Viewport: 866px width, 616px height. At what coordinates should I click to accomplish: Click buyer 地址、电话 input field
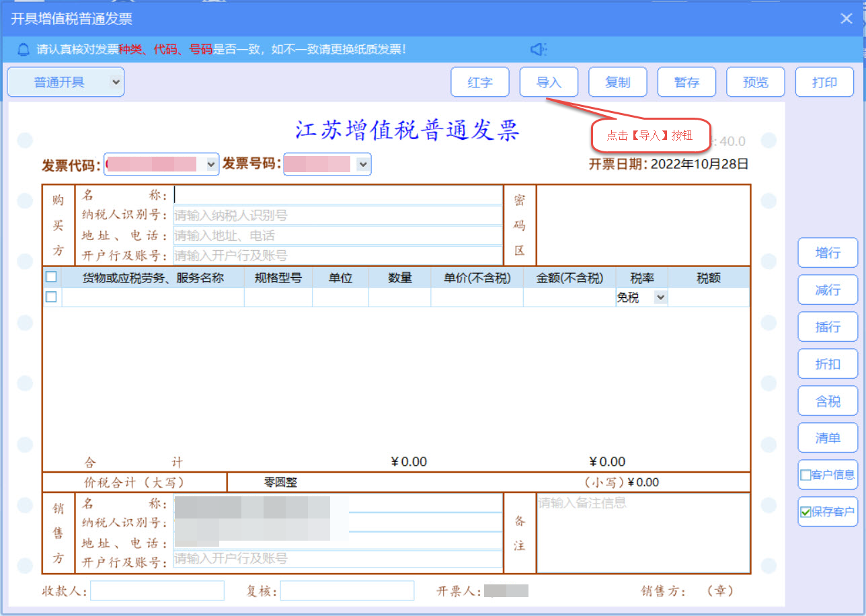pyautogui.click(x=338, y=235)
